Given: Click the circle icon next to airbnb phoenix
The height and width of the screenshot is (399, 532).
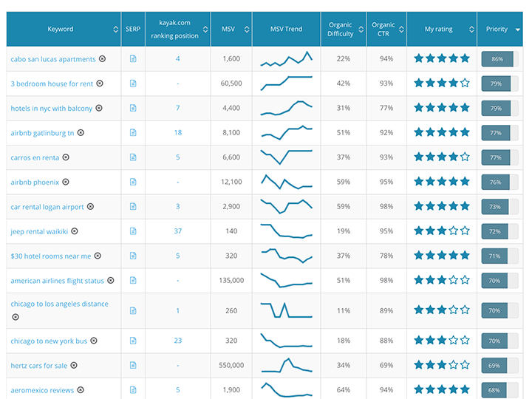Looking at the screenshot, I should [x=66, y=182].
